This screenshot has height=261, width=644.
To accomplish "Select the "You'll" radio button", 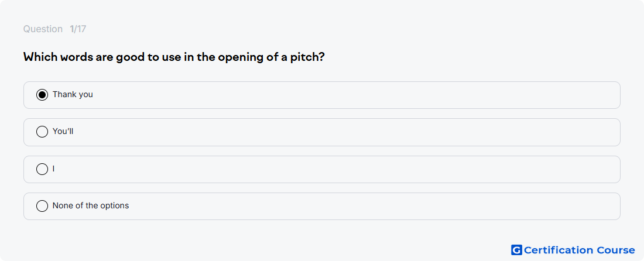I will point(42,132).
